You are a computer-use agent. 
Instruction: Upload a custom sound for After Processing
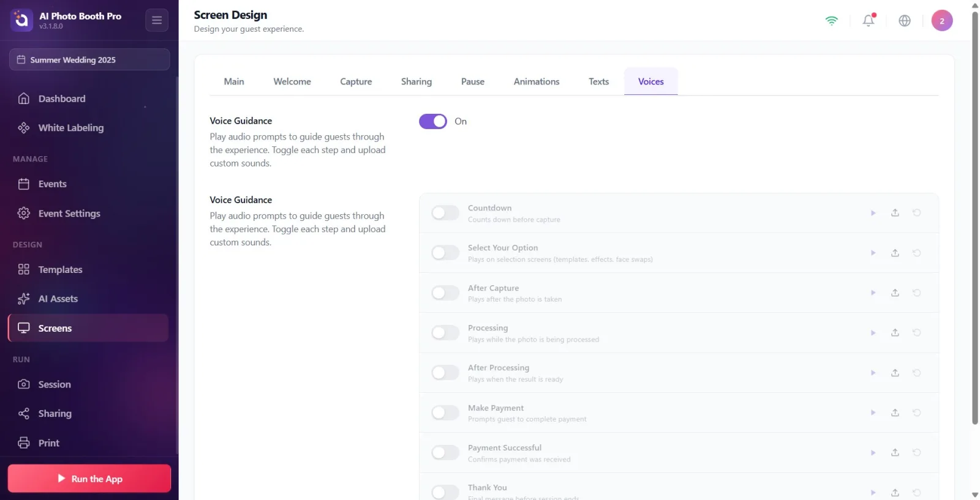895,373
